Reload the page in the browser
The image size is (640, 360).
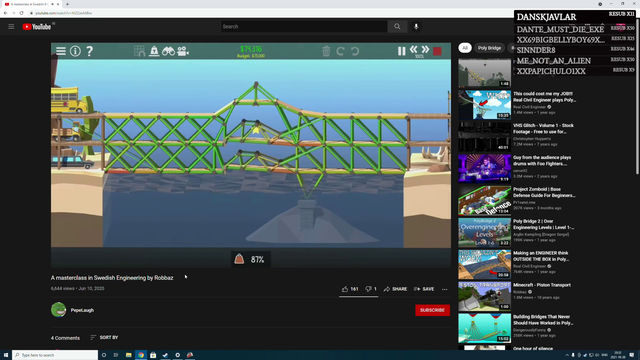(x=21, y=13)
